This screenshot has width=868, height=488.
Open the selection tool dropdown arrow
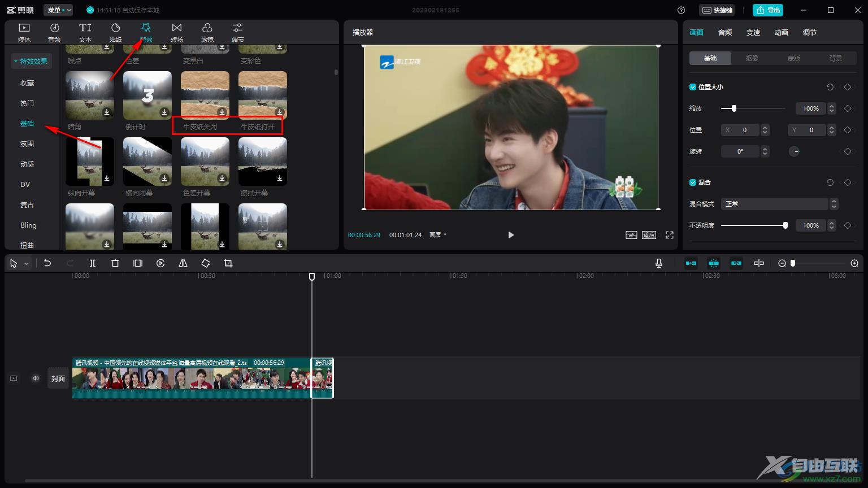(x=26, y=264)
